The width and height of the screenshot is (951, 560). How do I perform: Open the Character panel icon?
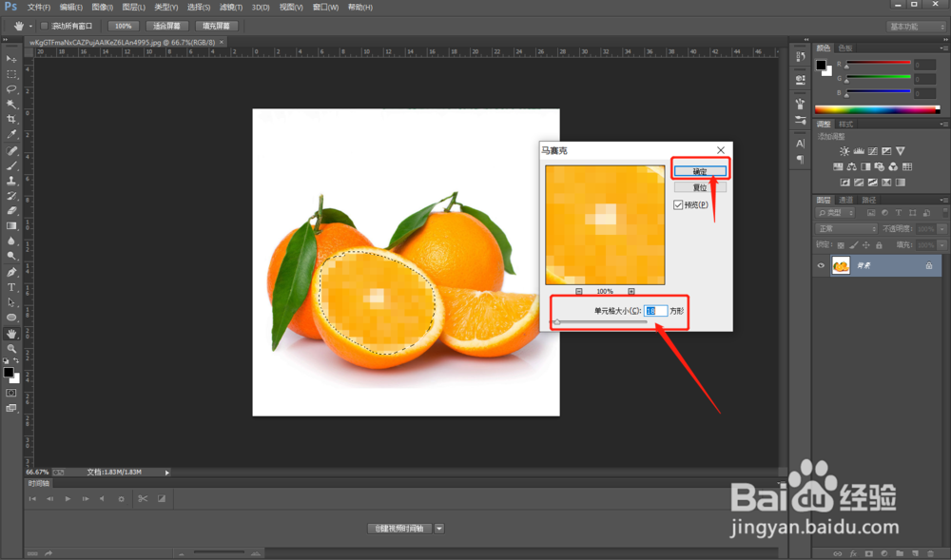(800, 144)
